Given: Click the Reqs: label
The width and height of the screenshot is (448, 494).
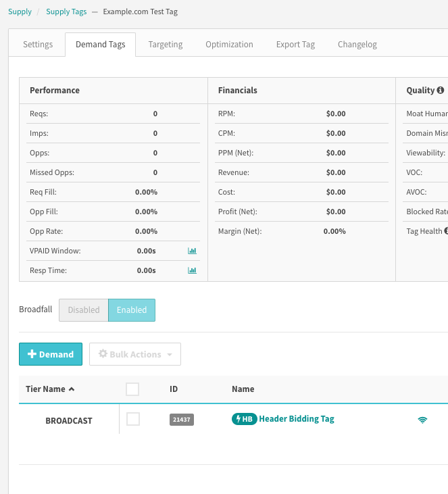Looking at the screenshot, I should click(x=39, y=114).
